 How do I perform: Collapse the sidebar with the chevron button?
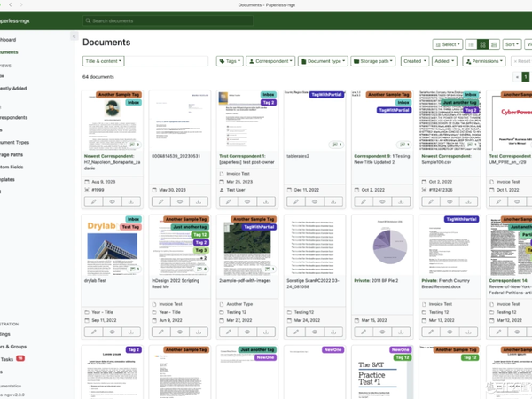74,36
